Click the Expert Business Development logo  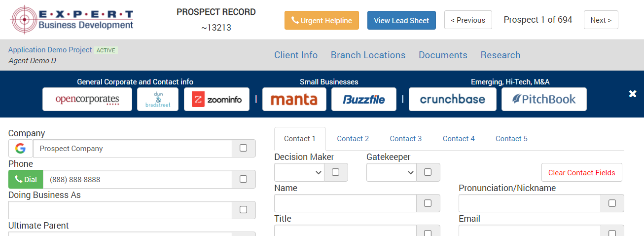click(72, 20)
